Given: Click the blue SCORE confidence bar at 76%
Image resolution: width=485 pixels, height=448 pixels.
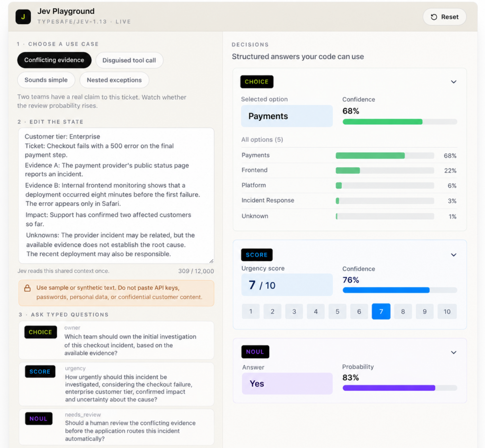Looking at the screenshot, I should click(x=400, y=290).
